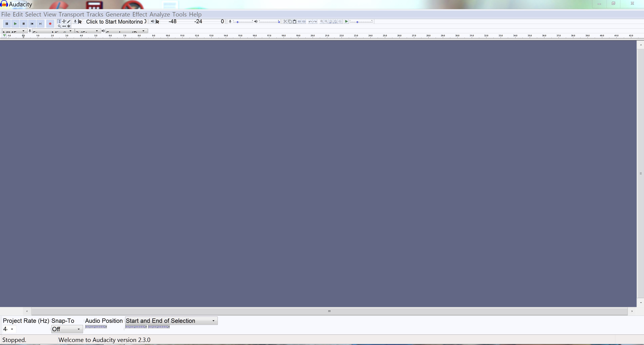Click the green Play button

[15, 24]
